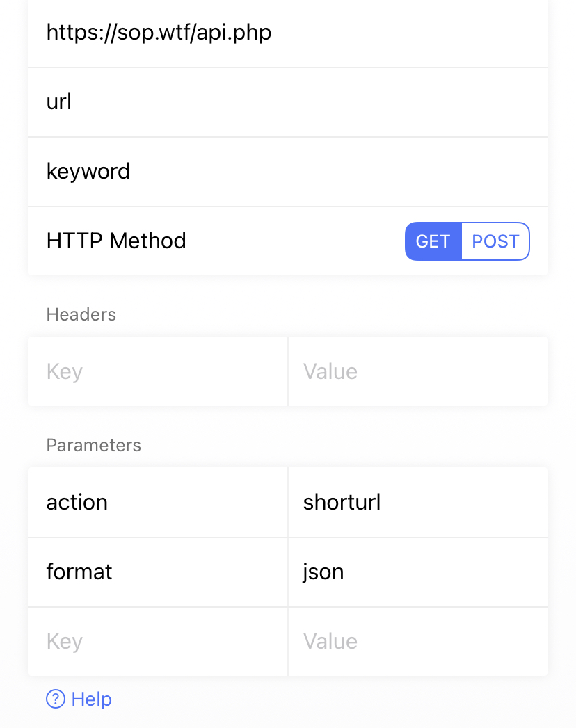Click the Help question mark icon
Screen dimensions: 576x728
56,699
